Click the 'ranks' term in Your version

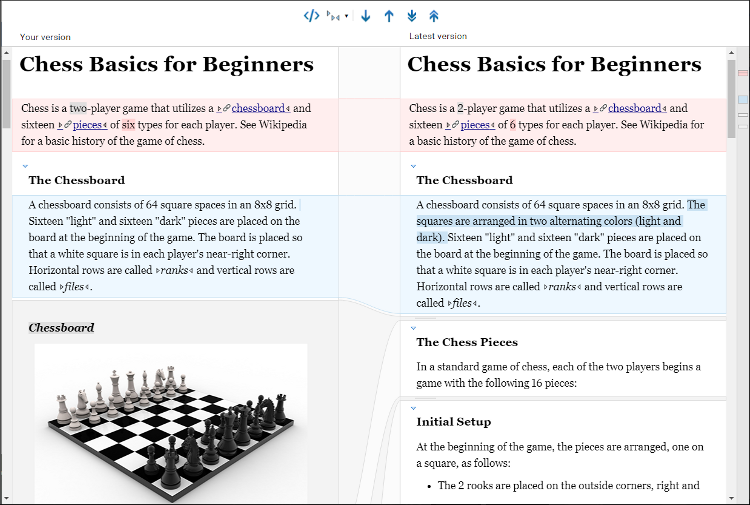tap(175, 270)
